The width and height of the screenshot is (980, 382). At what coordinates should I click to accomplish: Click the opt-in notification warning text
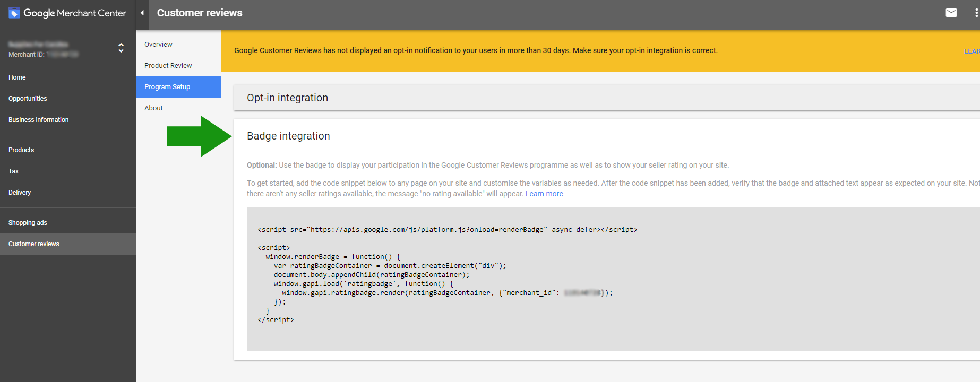coord(476,50)
